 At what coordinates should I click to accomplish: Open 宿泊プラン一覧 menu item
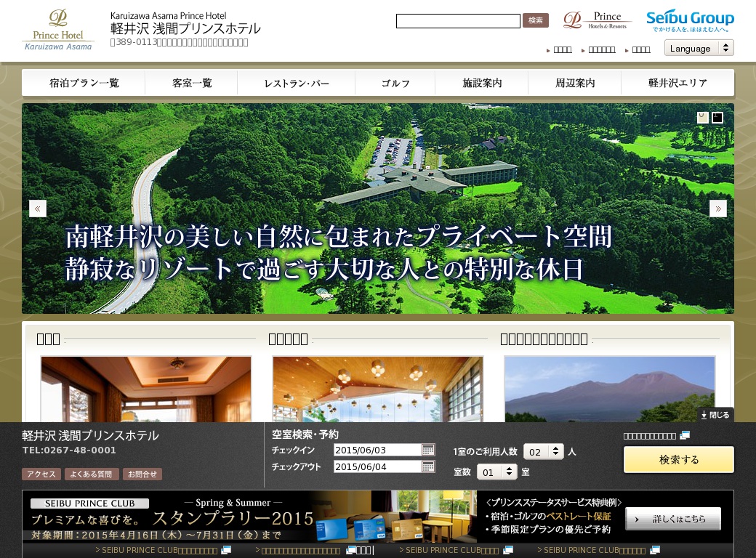point(84,83)
